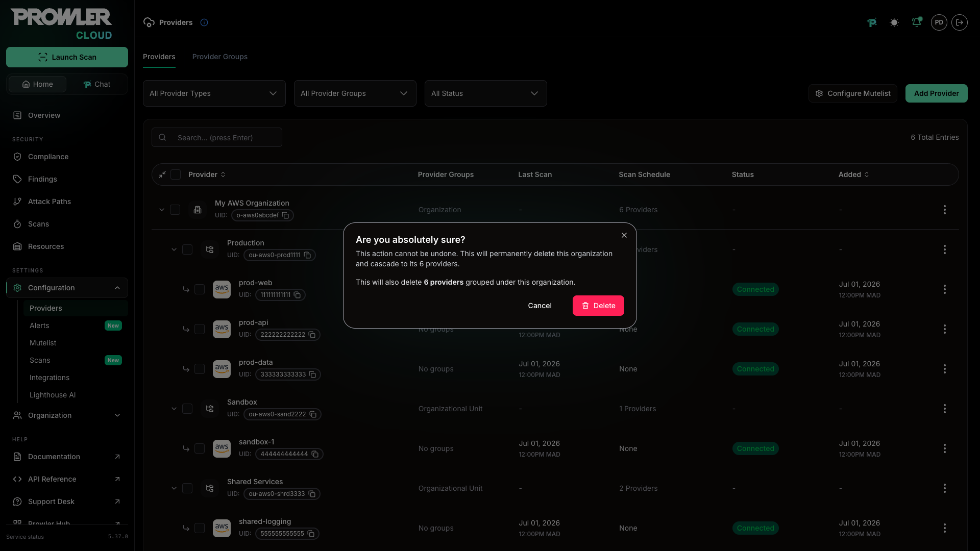Close the confirmation dialog with X
This screenshot has width=980, height=551.
click(x=624, y=235)
